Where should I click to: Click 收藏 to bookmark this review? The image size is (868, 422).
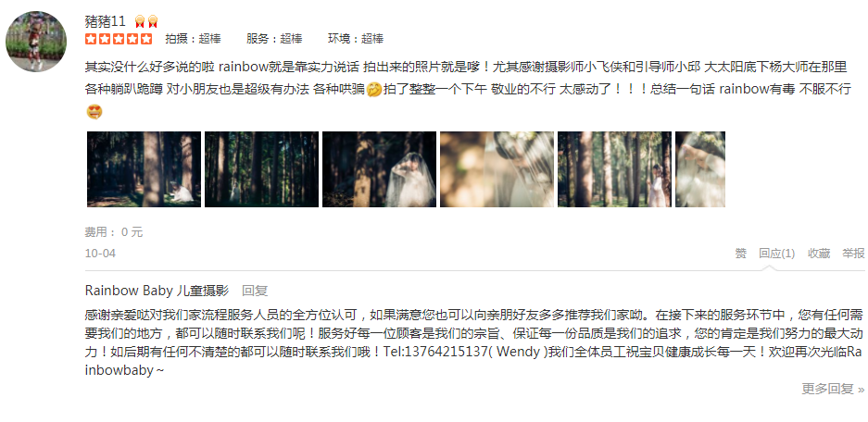pos(819,254)
